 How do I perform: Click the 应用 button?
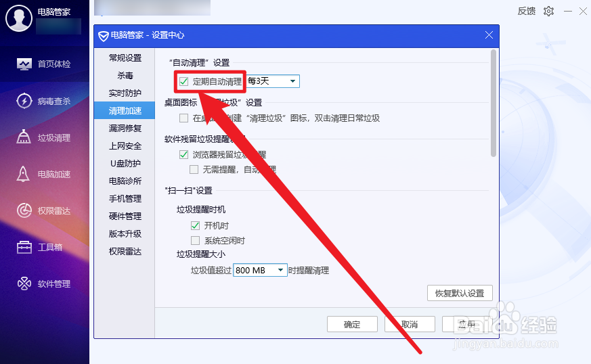(467, 325)
